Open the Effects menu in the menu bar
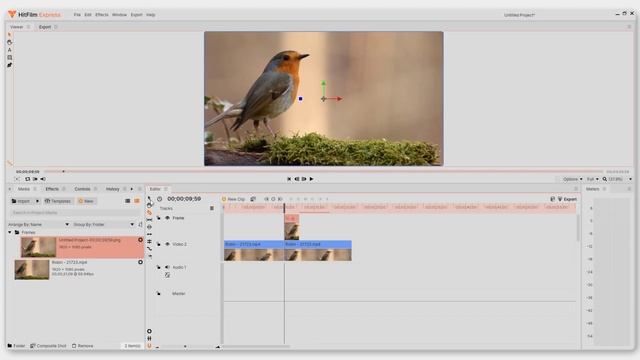640x360 pixels. point(102,15)
